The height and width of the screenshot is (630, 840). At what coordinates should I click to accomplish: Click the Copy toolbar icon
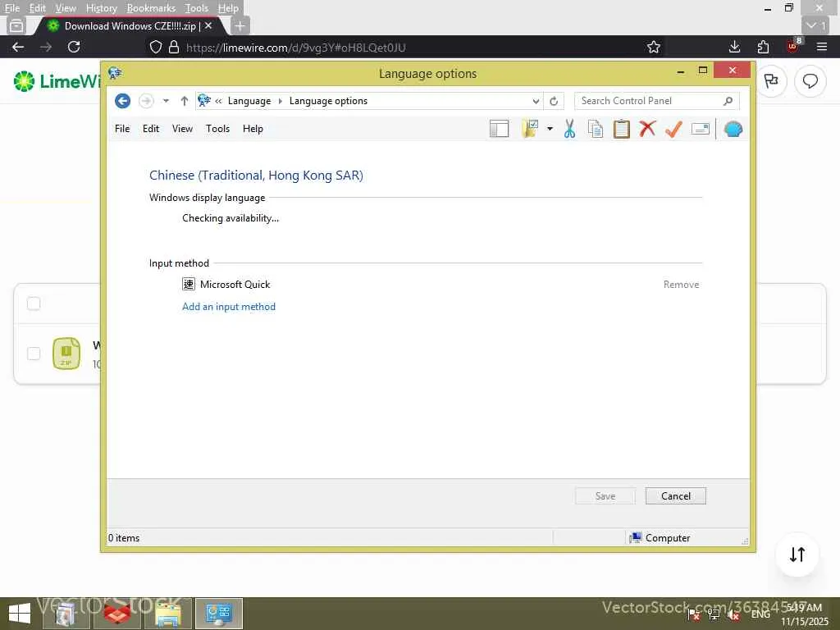[x=596, y=129]
